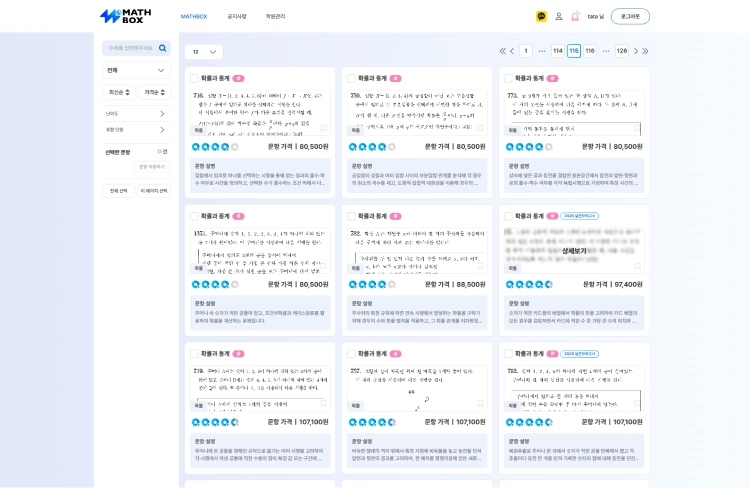Open problem 719 preview image

260,388
